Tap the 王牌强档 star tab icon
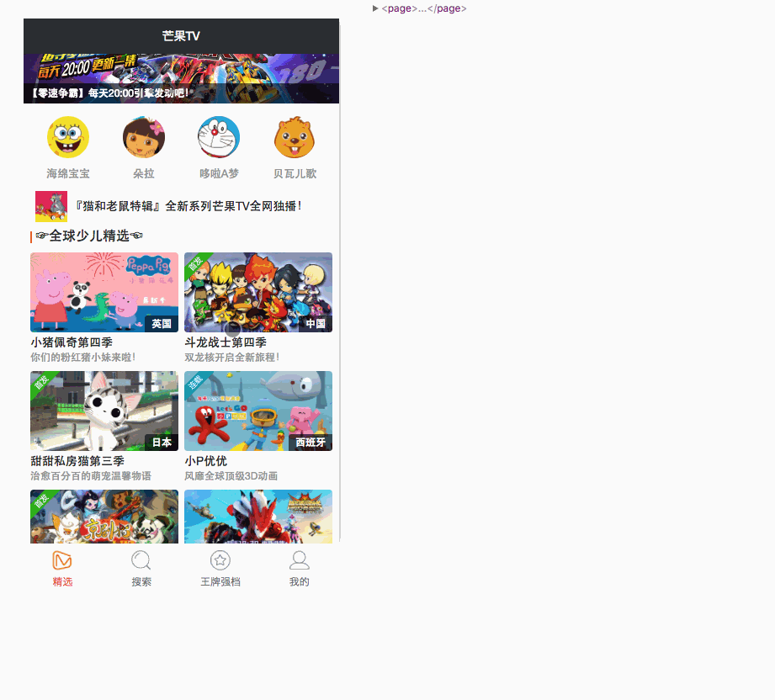 220,560
